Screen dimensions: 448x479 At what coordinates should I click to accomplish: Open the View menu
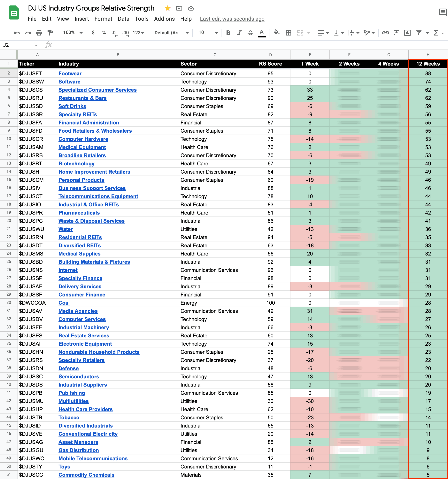[x=63, y=19]
